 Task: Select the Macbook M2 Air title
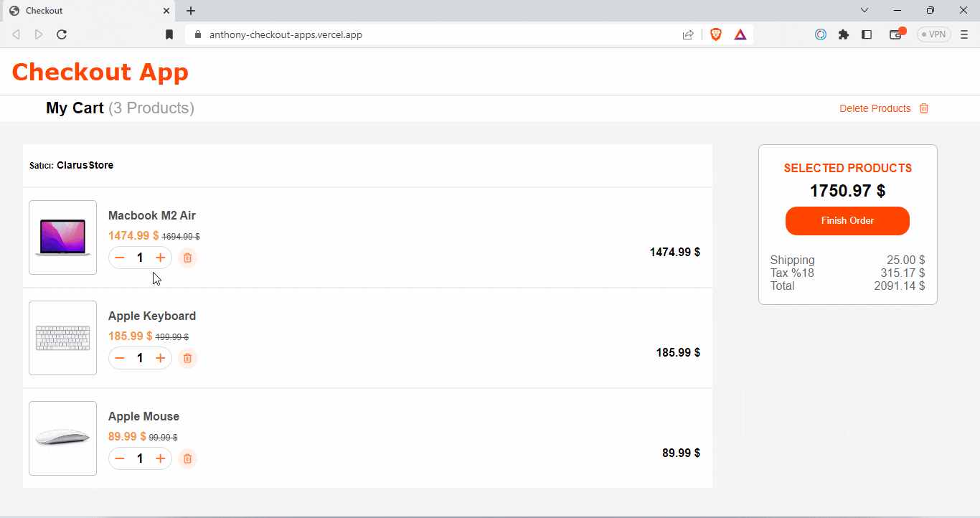152,215
